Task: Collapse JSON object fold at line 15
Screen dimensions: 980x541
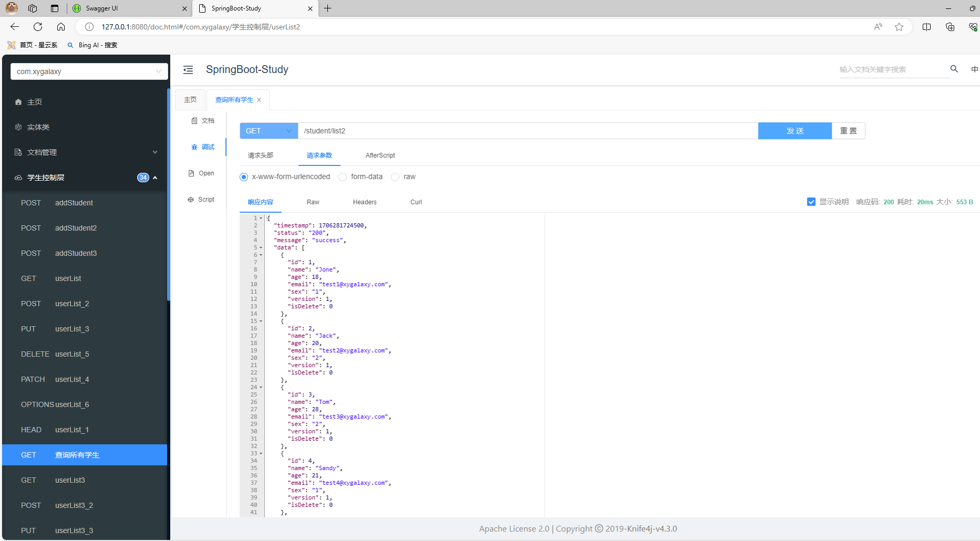Action: tap(261, 321)
